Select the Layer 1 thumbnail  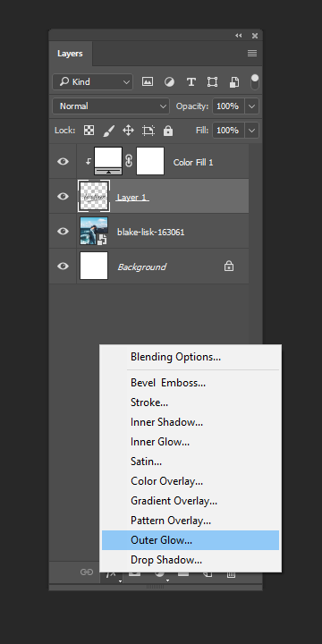coord(94,196)
